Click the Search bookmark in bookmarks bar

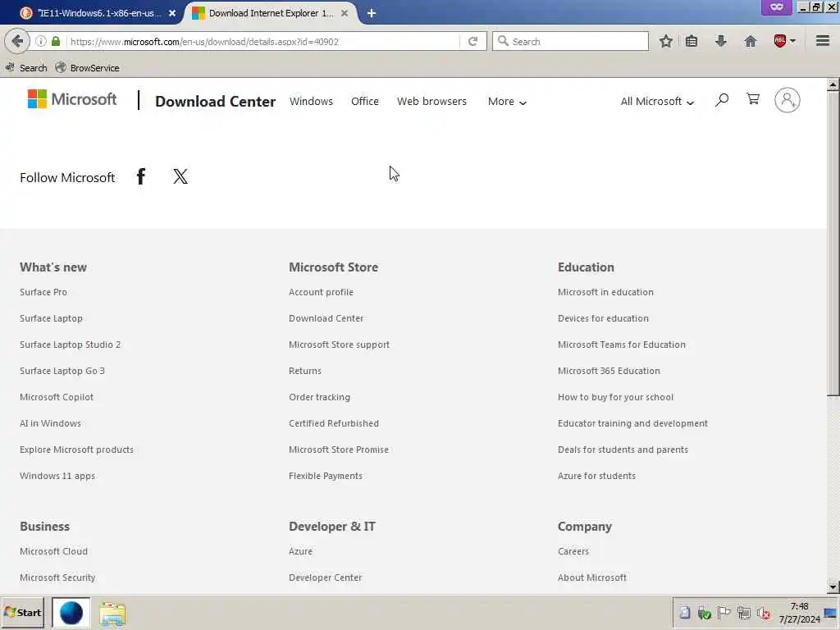pyautogui.click(x=26, y=67)
